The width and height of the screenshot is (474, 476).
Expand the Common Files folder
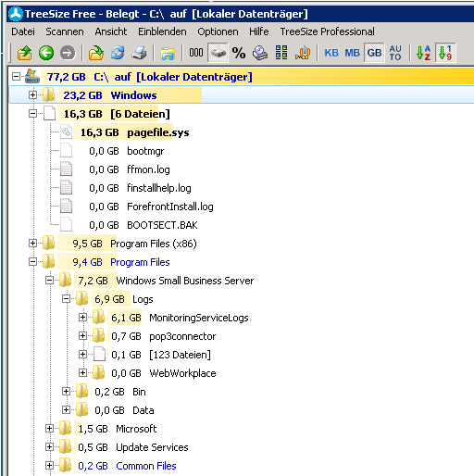coord(49,466)
